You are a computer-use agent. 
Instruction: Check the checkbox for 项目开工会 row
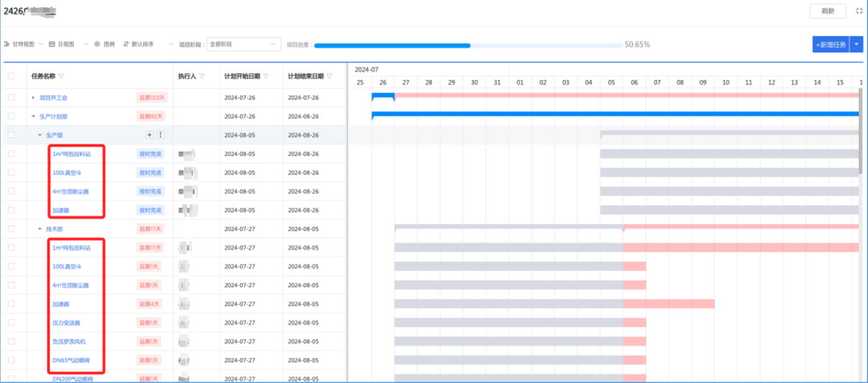pos(11,97)
